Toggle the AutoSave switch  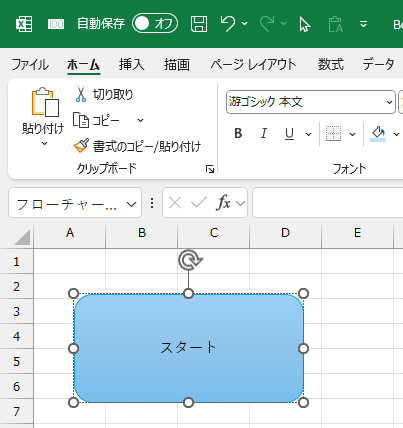point(155,23)
